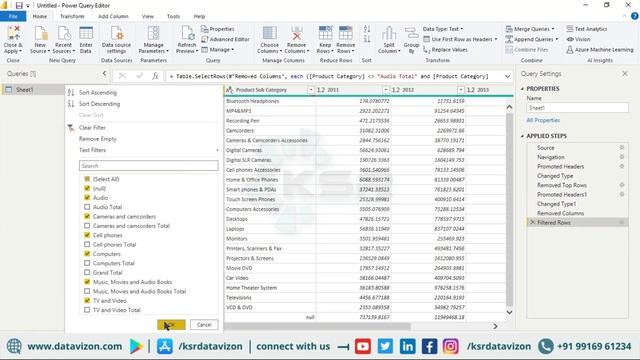Check the Audio Total checkbox
The height and width of the screenshot is (360, 640).
(x=87, y=207)
